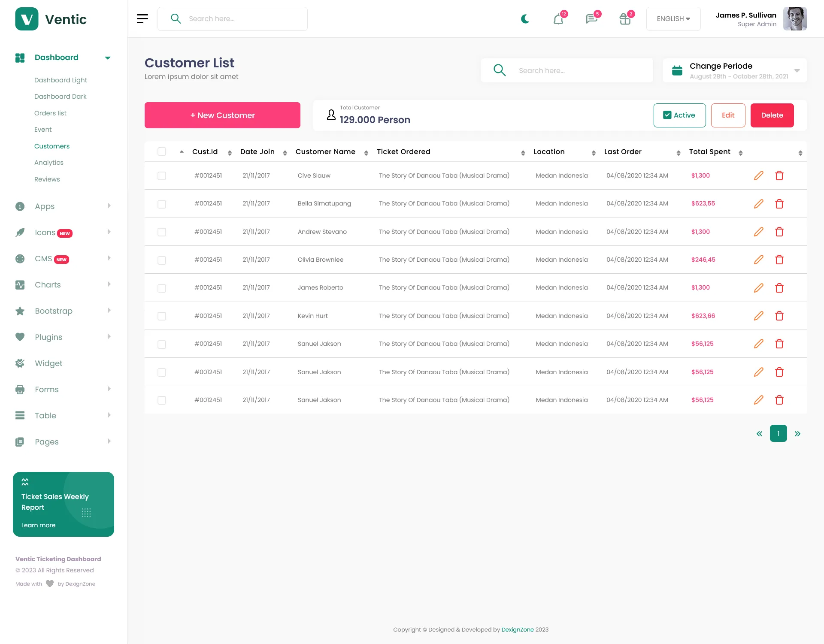Open the ENGLISH language dropdown
824x644 pixels.
pyautogui.click(x=673, y=19)
